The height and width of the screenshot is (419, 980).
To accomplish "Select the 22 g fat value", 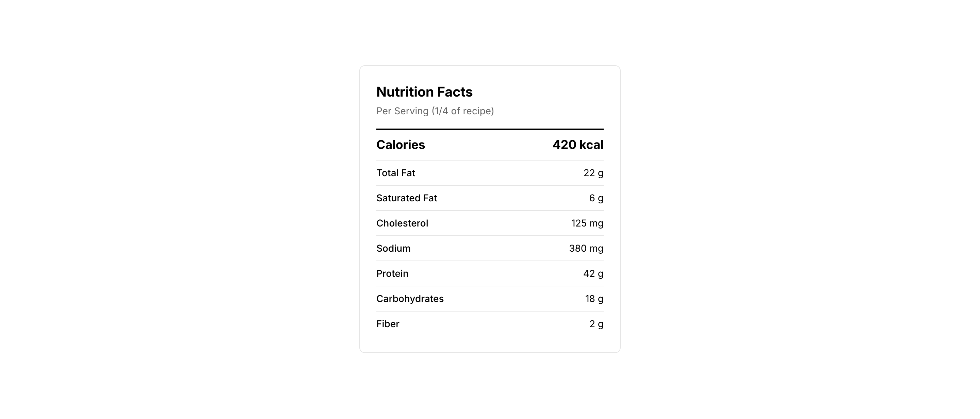I will tap(593, 173).
